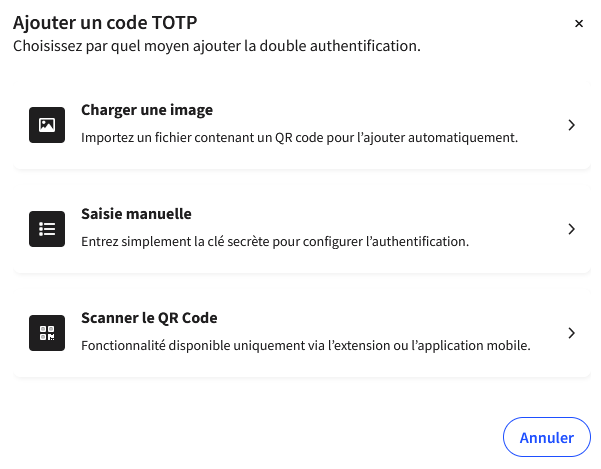This screenshot has height=469, width=601.
Task: Open Saisie manuelle via its right chevron
Action: coord(571,229)
